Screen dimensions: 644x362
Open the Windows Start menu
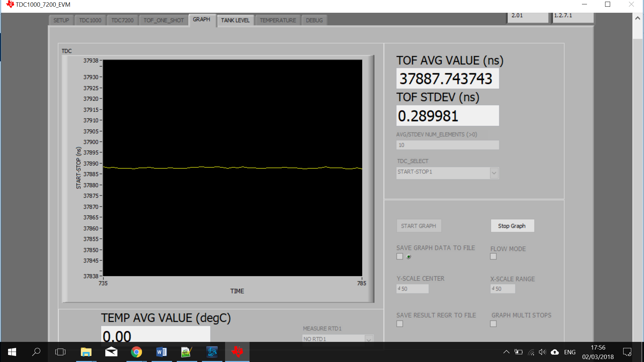pyautogui.click(x=12, y=352)
